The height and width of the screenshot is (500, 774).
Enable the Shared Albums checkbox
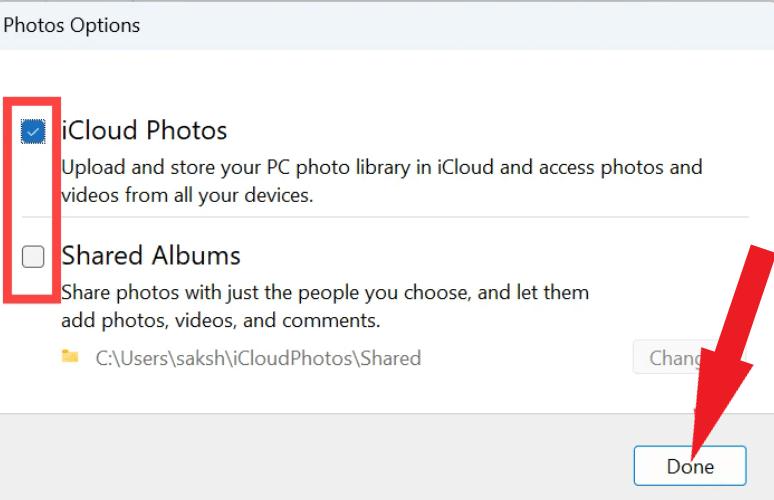[x=33, y=257]
